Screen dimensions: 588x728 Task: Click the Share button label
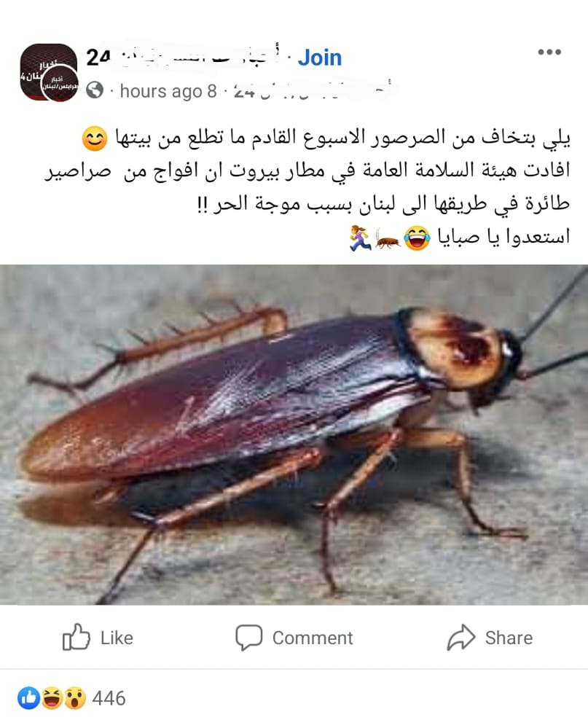coord(509,638)
